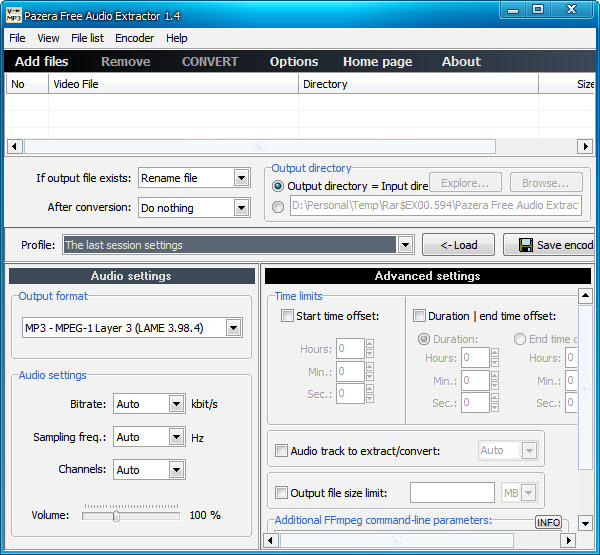
Task: Click the Volume slider thumb
Action: pyautogui.click(x=116, y=516)
